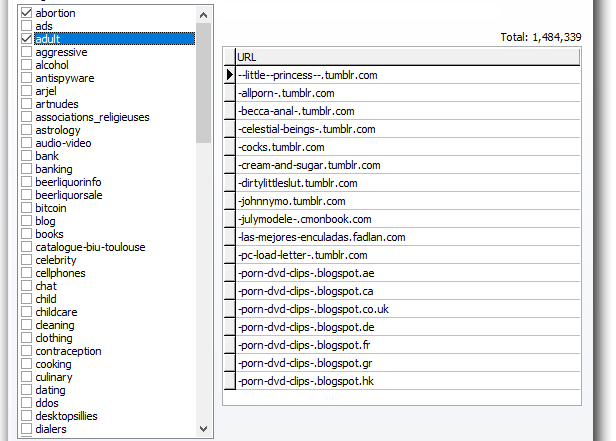Check the antispyware category box
This screenshot has width=616, height=441.
point(27,78)
